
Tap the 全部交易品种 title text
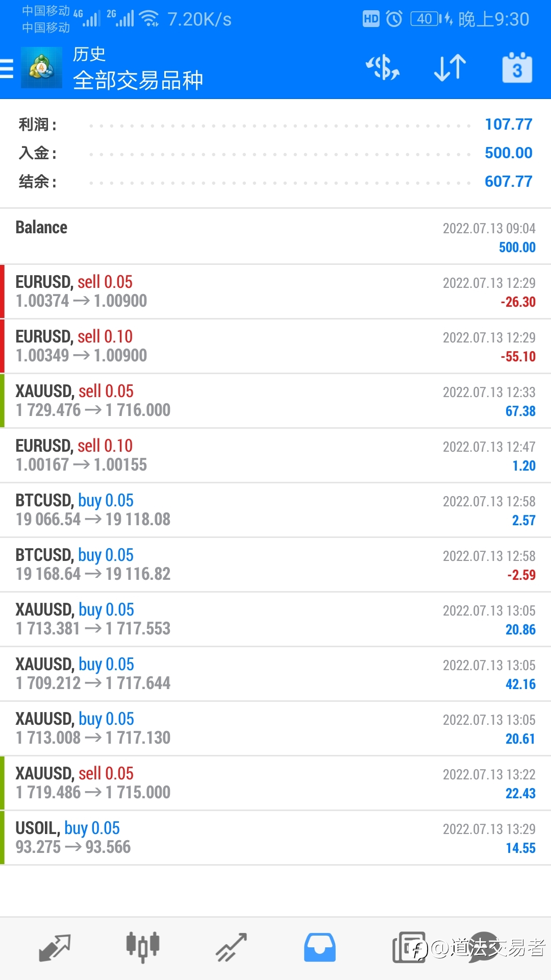138,80
